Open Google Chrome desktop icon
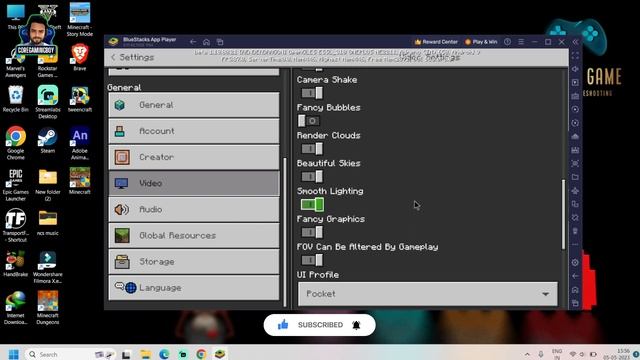640x360 pixels. click(x=16, y=143)
